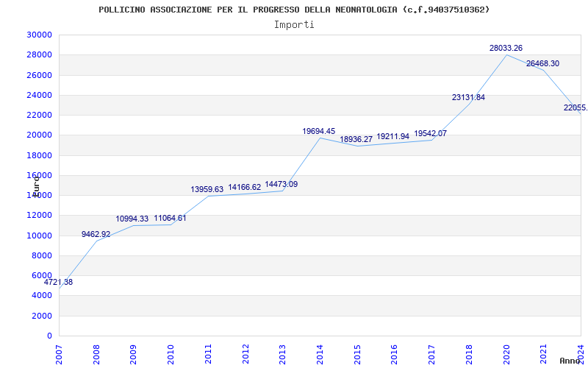This screenshot has width=588, height=368.
Task: Click the data label 4721.38
Action: pyautogui.click(x=58, y=283)
